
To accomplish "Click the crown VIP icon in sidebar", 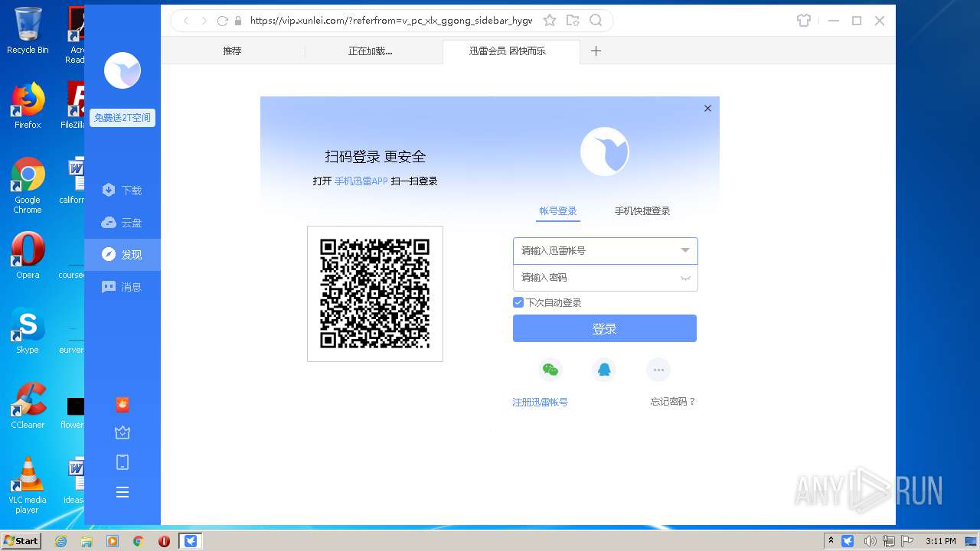I will coord(122,433).
